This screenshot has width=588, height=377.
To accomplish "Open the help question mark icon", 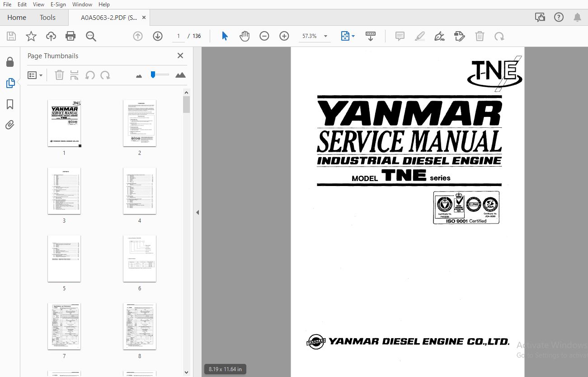I will 559,18.
